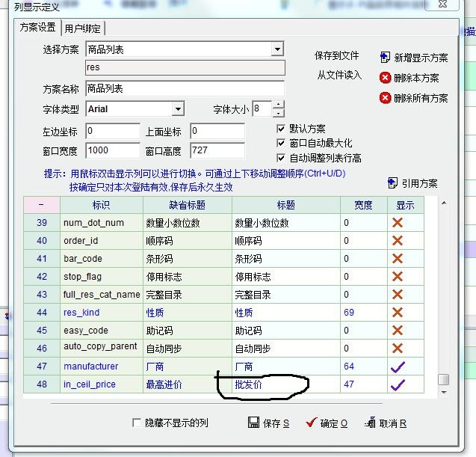This screenshot has width=476, height=457.
Task: Select the 方案设置 tab
Action: pos(38,28)
